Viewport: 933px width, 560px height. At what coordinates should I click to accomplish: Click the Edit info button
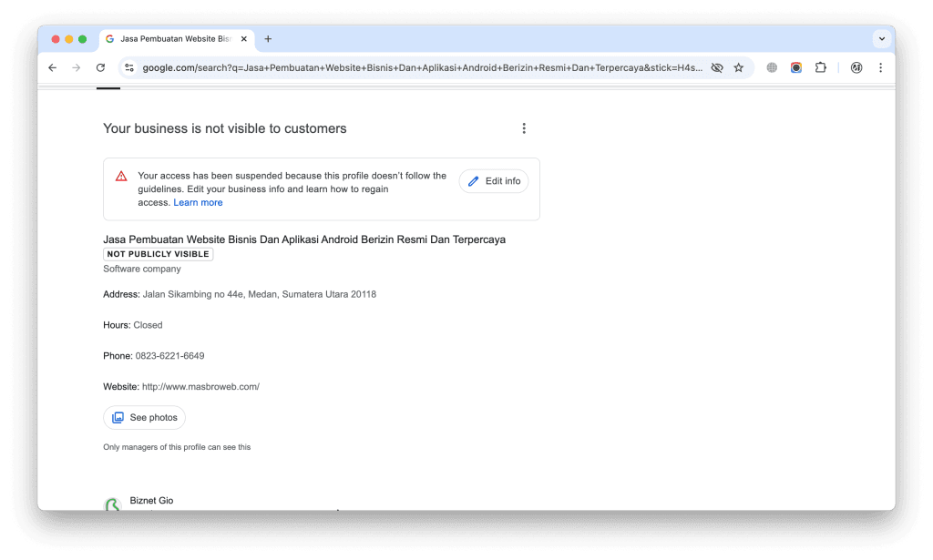pyautogui.click(x=493, y=181)
